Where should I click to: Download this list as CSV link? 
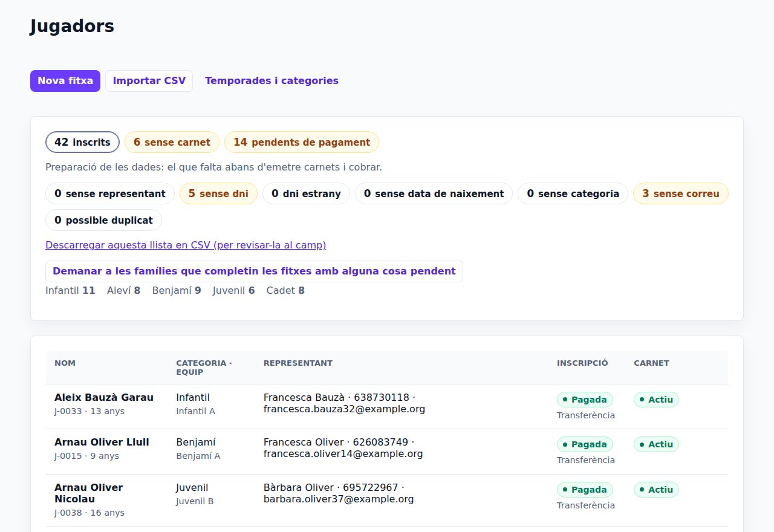tap(186, 245)
